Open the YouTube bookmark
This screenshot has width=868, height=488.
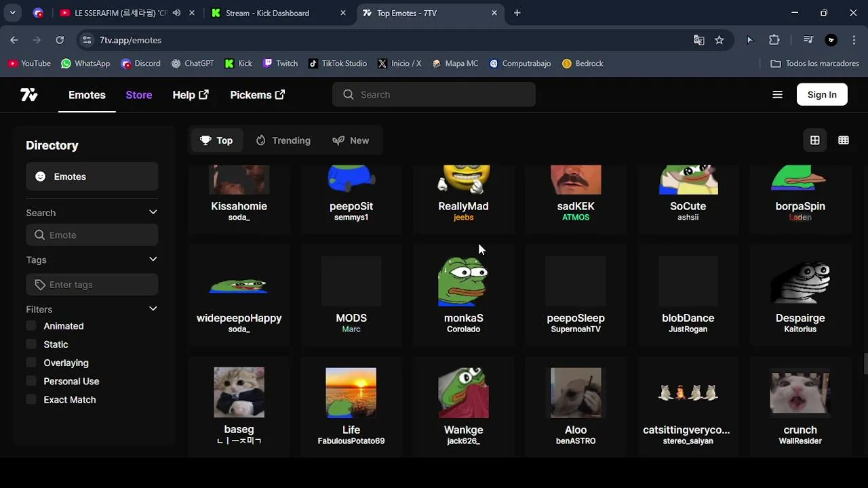[29, 64]
